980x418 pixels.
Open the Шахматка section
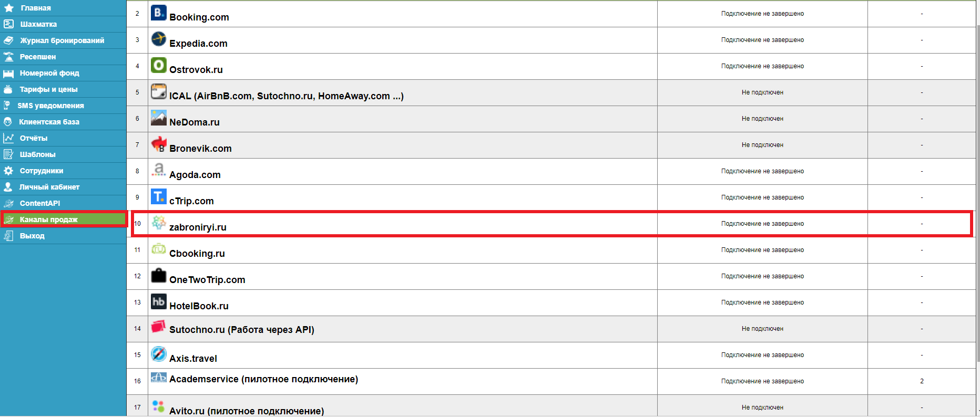pyautogui.click(x=38, y=24)
